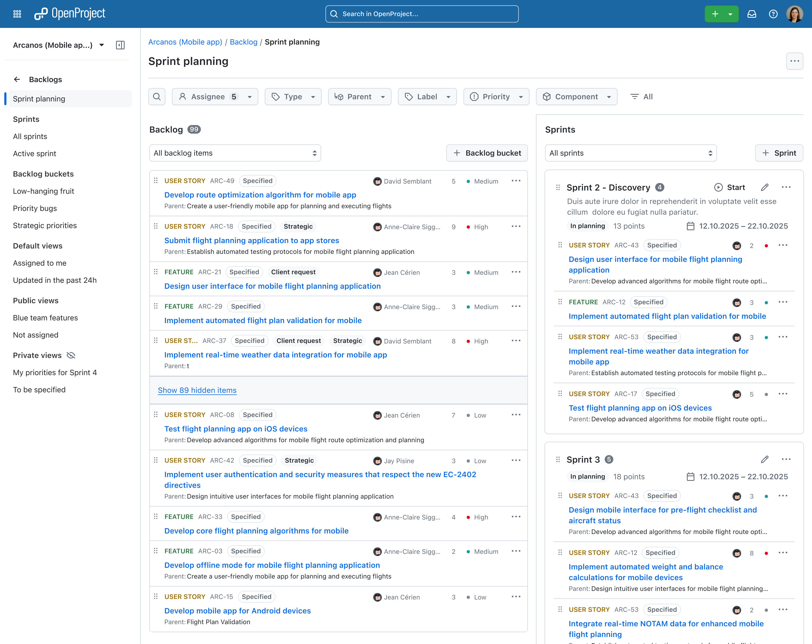Edit Sprint 3 using the pencil icon
The height and width of the screenshot is (644, 812).
click(x=764, y=459)
